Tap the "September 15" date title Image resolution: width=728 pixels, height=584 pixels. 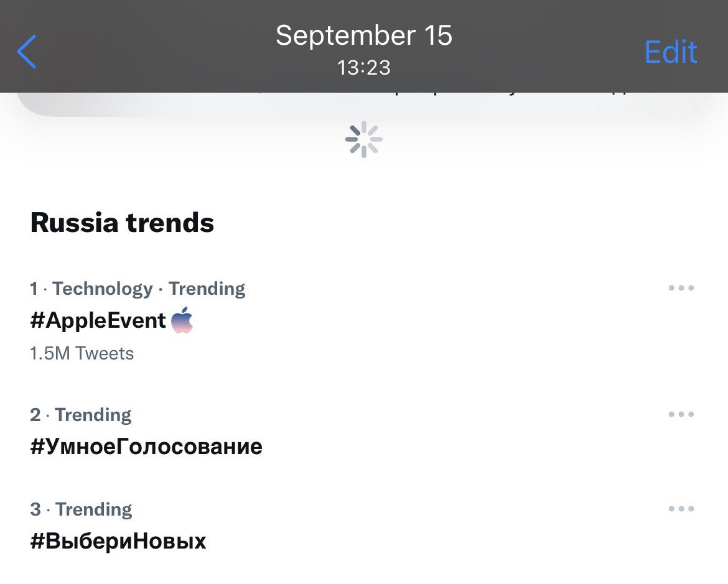pyautogui.click(x=364, y=35)
